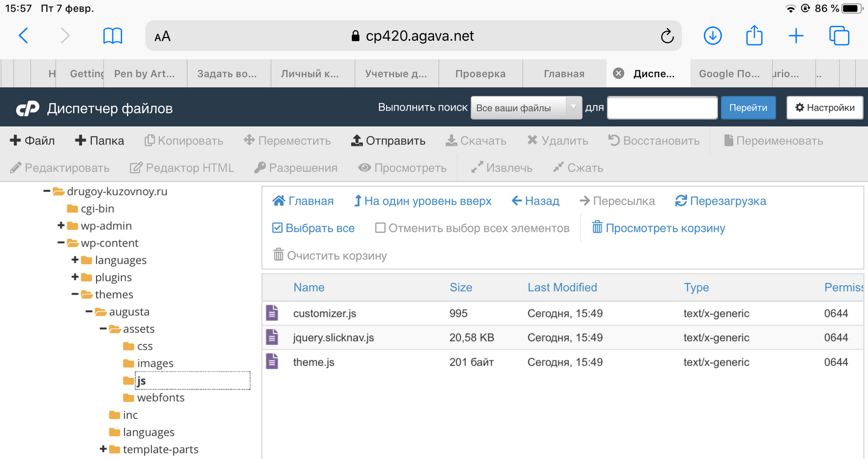The width and height of the screenshot is (868, 459).
Task: Show all tabs overview icon
Action: [x=839, y=36]
